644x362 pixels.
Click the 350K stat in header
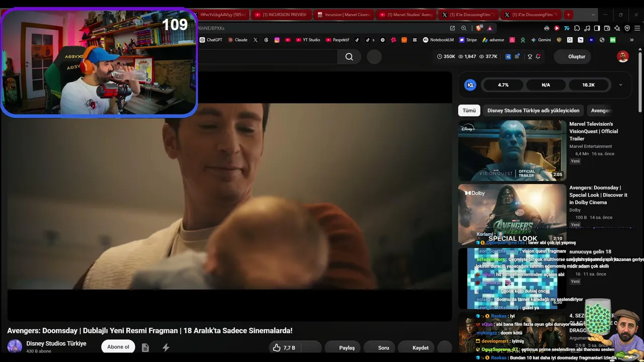point(446,57)
